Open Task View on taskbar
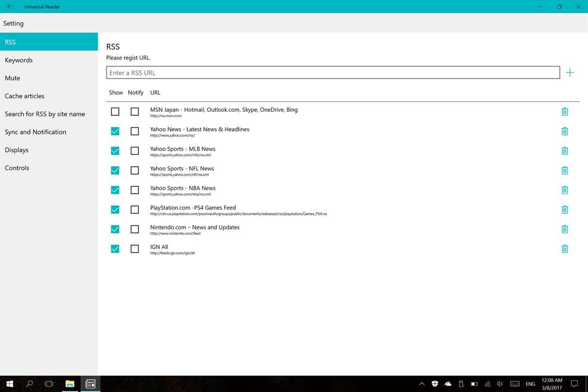This screenshot has height=392, width=588. click(x=49, y=384)
